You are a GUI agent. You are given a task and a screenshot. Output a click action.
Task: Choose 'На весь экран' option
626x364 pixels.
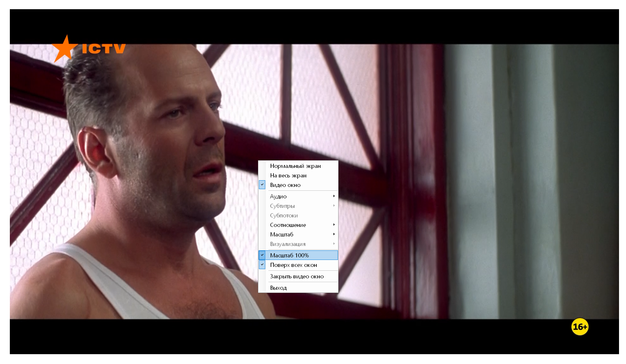(x=288, y=175)
